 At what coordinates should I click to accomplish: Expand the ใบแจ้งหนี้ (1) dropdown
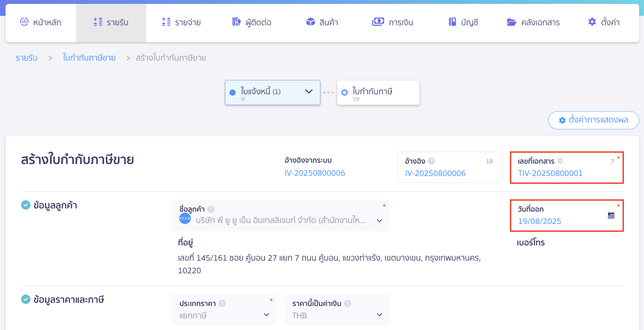coord(308,92)
